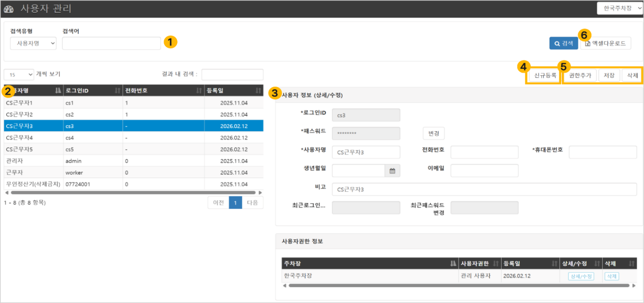Change the rows-per-page dropdown showing 15
This screenshot has height=303, width=644.
19,74
